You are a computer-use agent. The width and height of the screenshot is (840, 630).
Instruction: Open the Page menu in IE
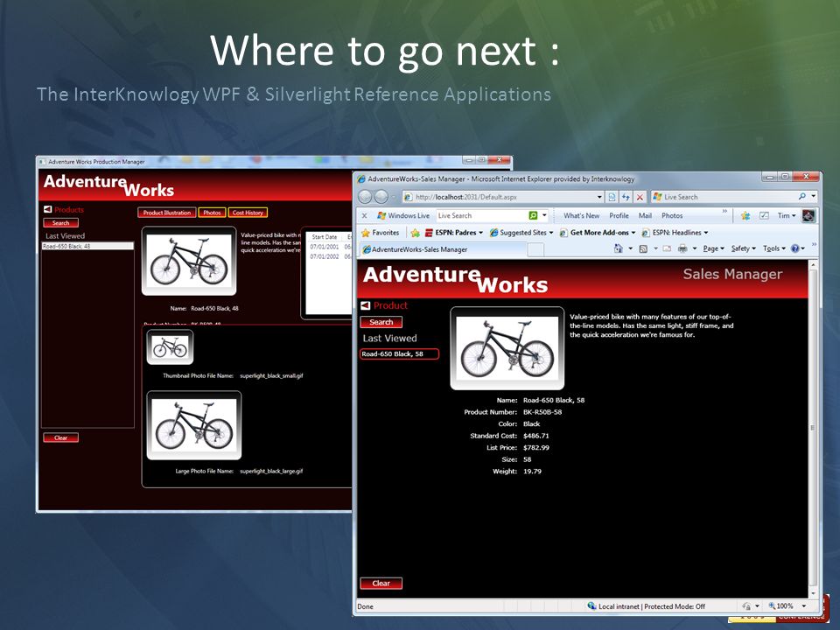click(714, 248)
